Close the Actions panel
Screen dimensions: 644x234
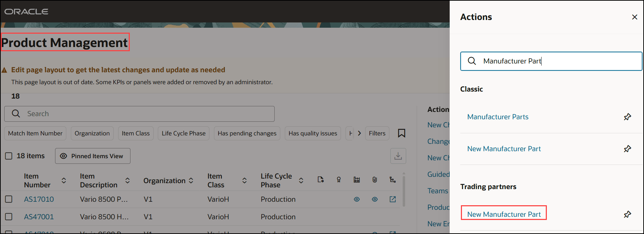634,17
